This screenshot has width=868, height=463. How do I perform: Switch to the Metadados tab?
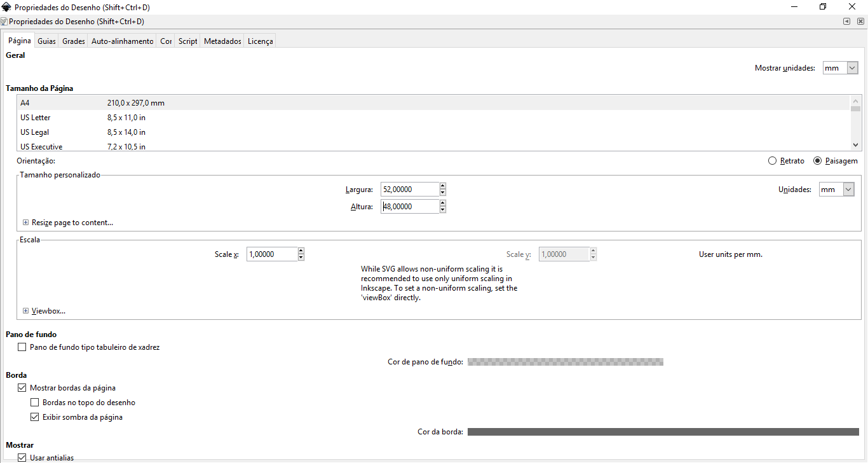coord(222,41)
